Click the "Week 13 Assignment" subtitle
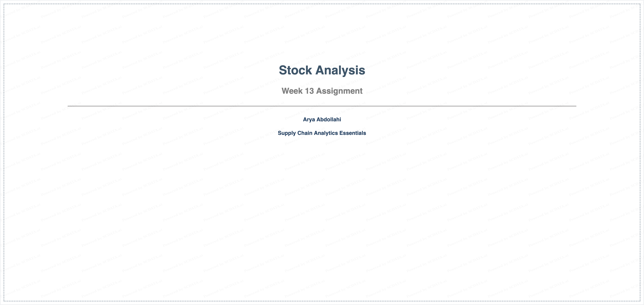The image size is (644, 305). [x=322, y=91]
